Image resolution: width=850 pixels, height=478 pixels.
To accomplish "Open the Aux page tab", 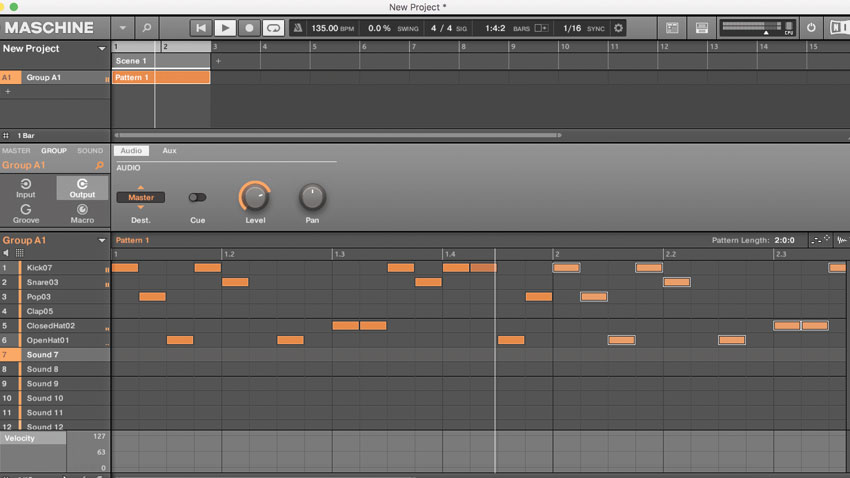I will pyautogui.click(x=169, y=151).
